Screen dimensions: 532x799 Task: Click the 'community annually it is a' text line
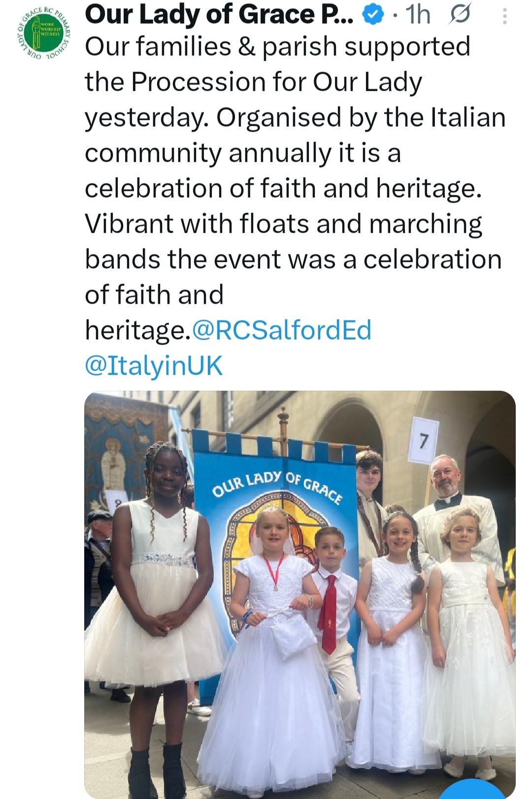point(243,153)
